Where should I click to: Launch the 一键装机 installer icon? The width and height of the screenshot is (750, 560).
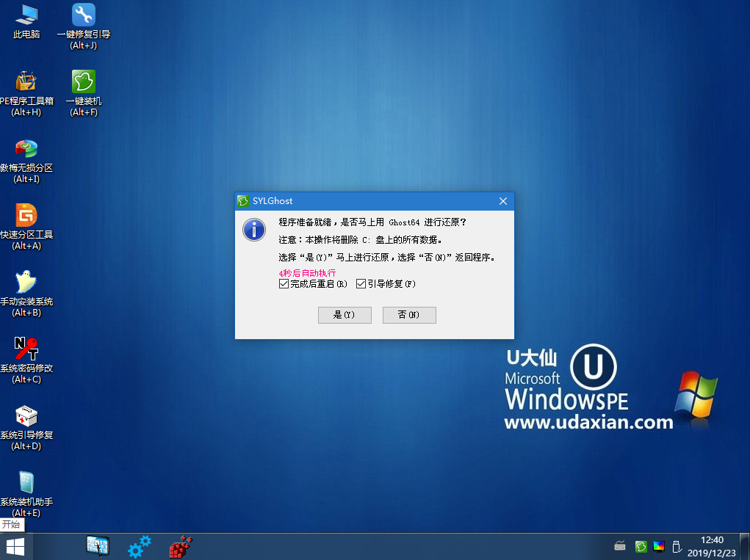tap(84, 81)
